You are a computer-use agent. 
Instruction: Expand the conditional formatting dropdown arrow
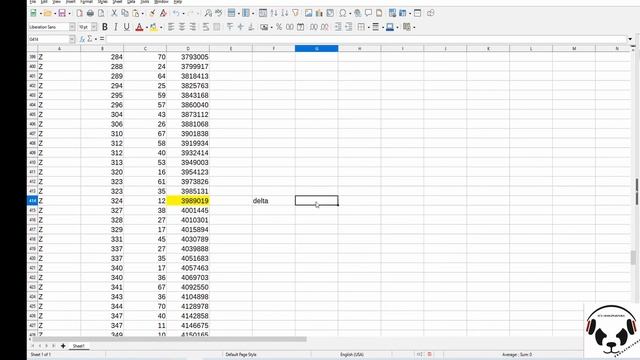point(414,28)
